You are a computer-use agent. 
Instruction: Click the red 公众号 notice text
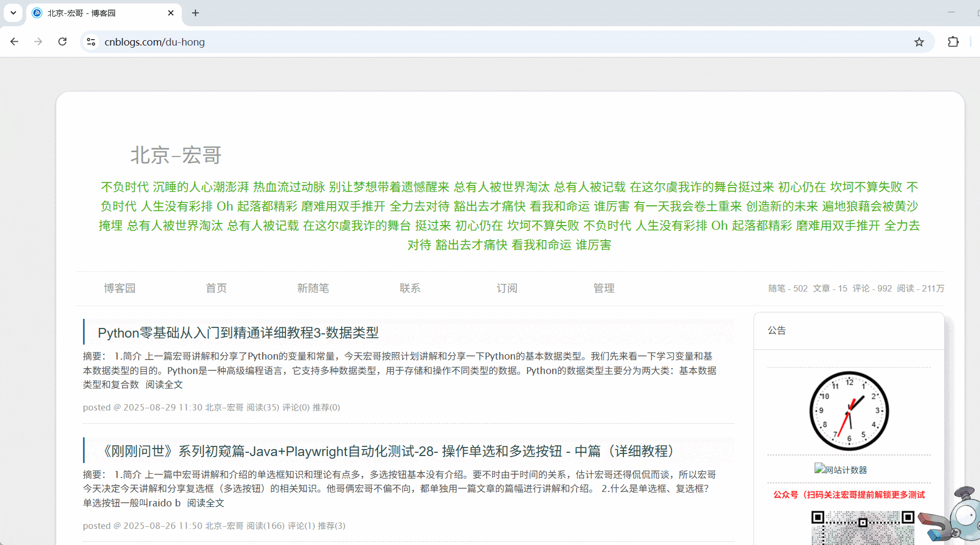click(x=849, y=495)
